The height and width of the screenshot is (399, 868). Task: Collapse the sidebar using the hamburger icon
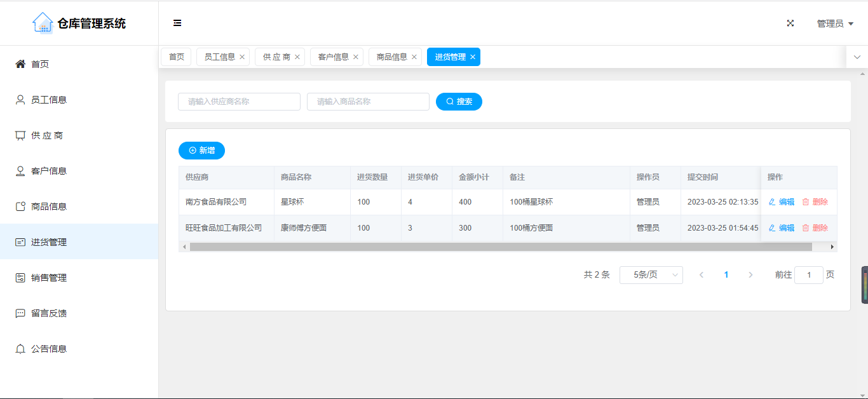(177, 24)
